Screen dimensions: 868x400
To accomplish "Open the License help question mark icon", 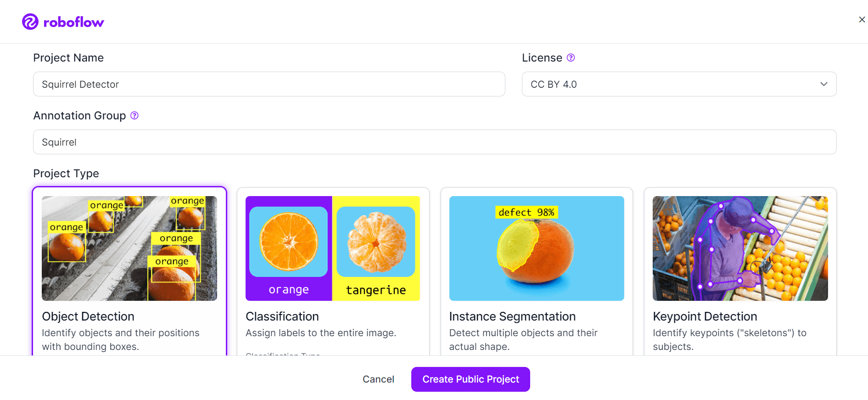I will (571, 58).
